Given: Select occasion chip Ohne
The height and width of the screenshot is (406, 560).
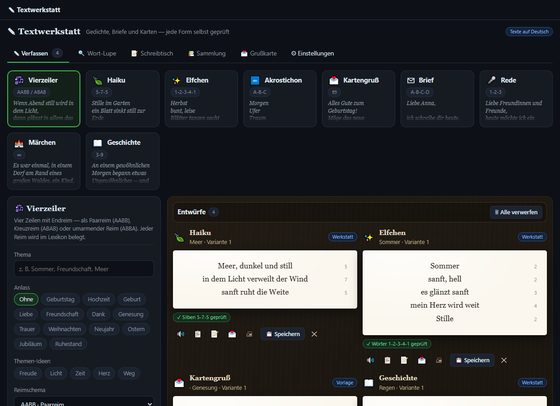Looking at the screenshot, I should click(x=26, y=299).
